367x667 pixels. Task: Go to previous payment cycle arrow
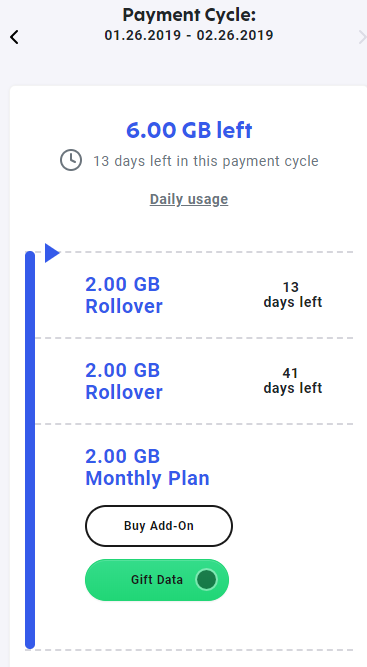pos(14,37)
